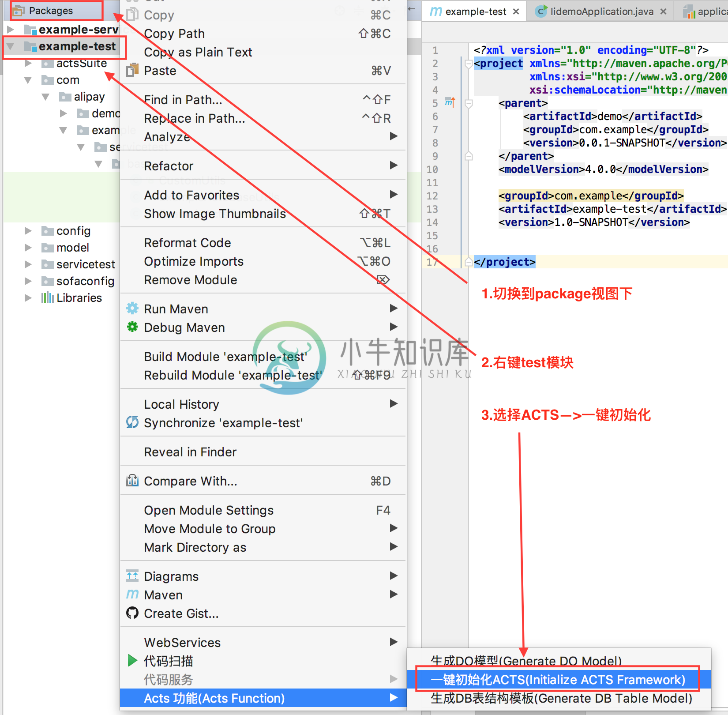Screen dimensions: 728x715
Task: Select 生成DB表结构模板(Generate DB Table Model)
Action: pyautogui.click(x=559, y=698)
